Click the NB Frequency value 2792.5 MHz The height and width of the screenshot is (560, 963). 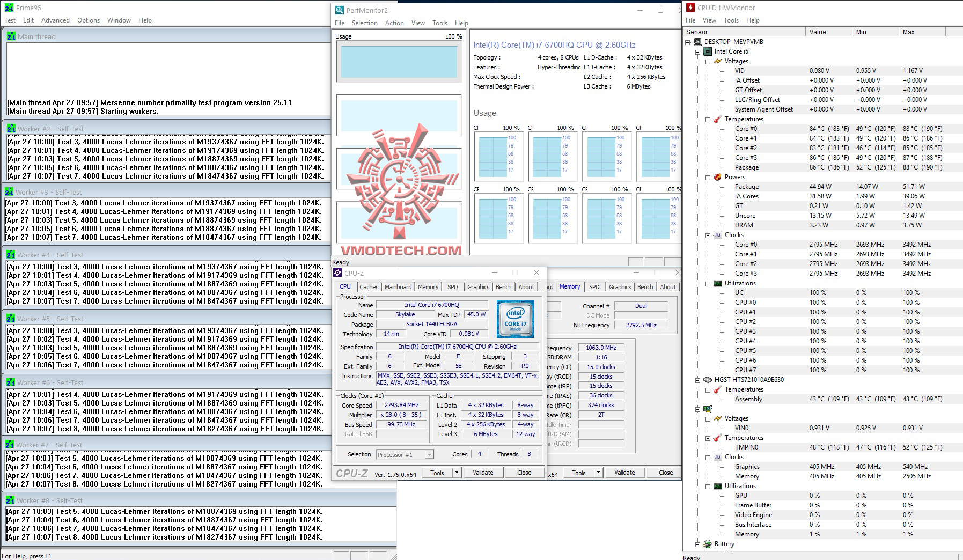point(641,325)
